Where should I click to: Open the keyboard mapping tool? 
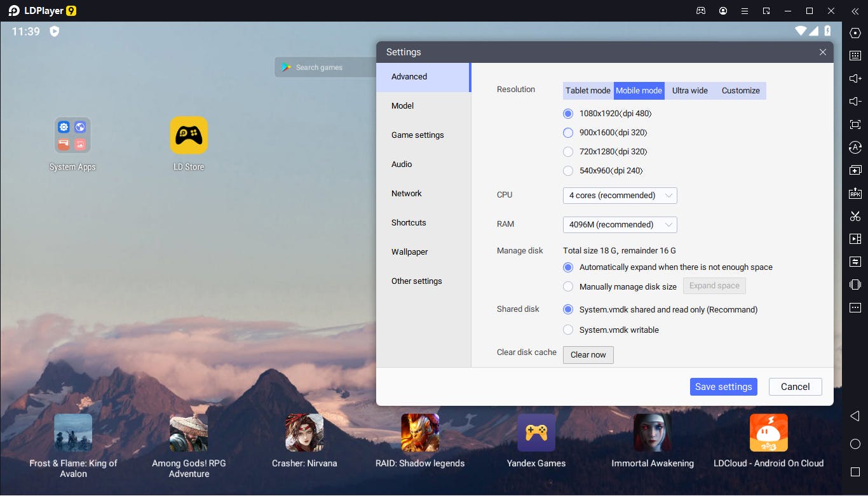tap(855, 56)
